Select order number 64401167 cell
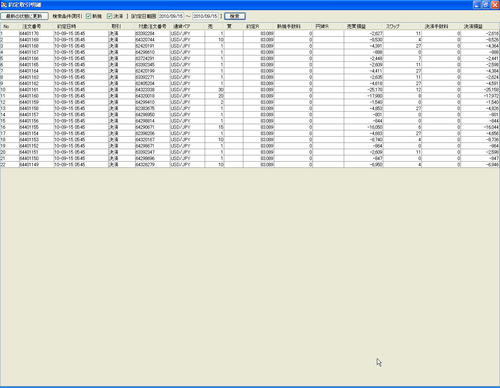 tap(36, 52)
